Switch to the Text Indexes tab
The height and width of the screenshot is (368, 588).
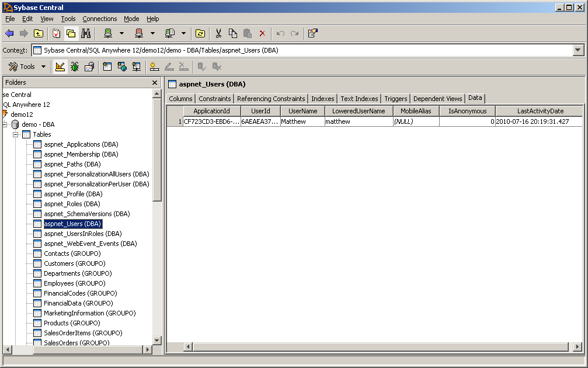pyautogui.click(x=359, y=99)
